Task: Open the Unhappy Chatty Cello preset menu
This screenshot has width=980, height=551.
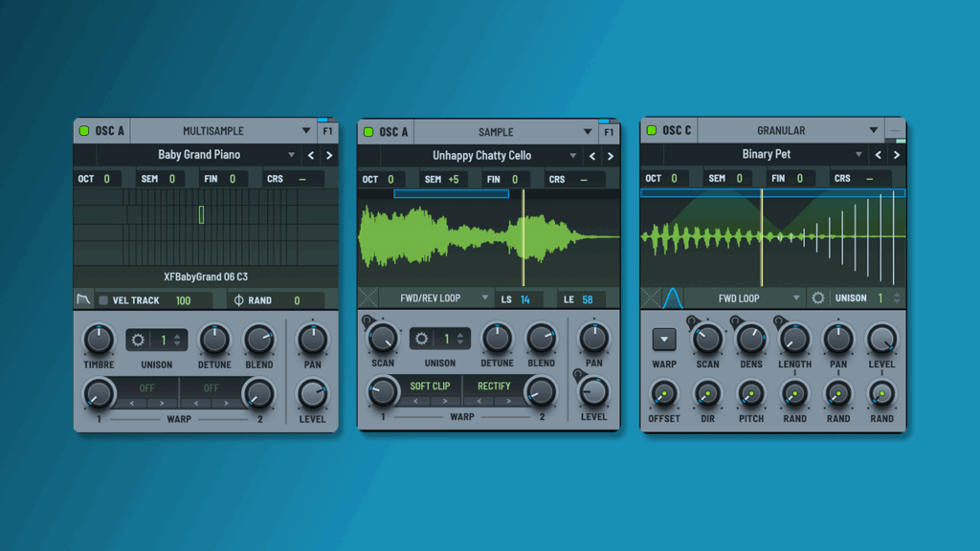Action: pyautogui.click(x=572, y=156)
